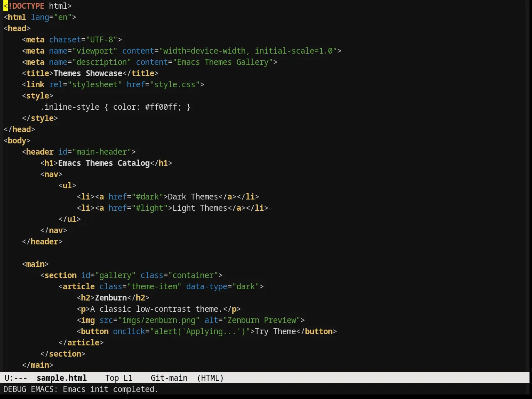Click the "#dark" href value
This screenshot has height=399, width=532.
tap(148, 197)
